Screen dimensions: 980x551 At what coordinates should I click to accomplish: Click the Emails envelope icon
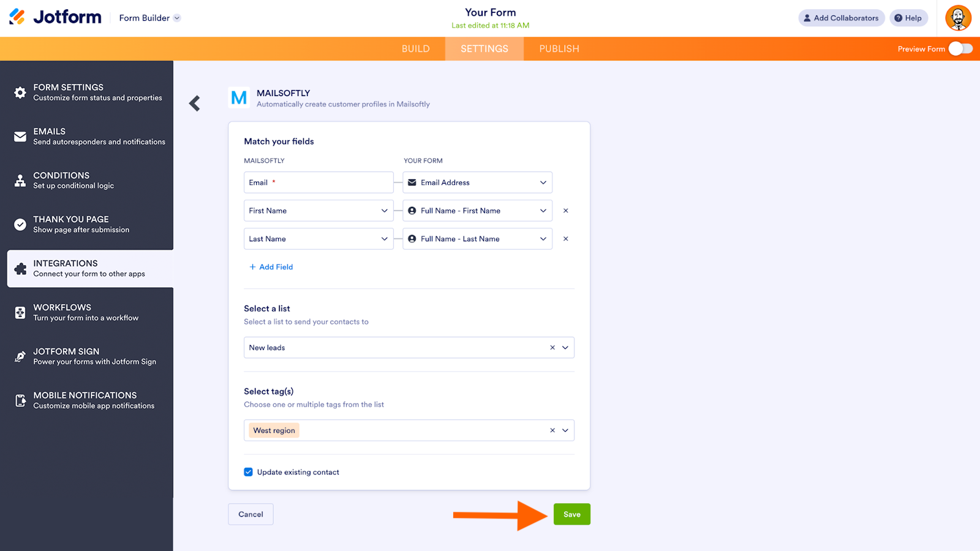(x=20, y=137)
